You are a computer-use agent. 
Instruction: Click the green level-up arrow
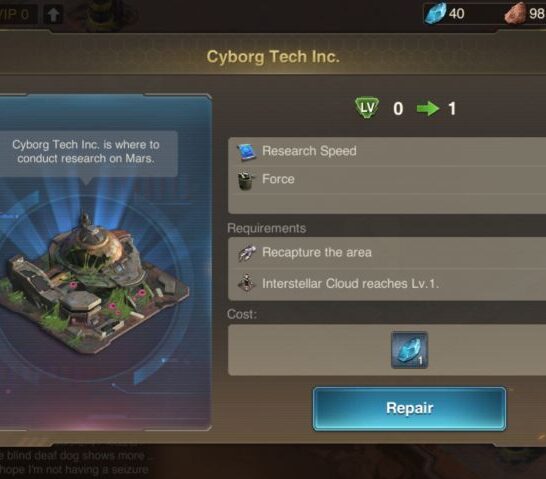click(x=428, y=109)
